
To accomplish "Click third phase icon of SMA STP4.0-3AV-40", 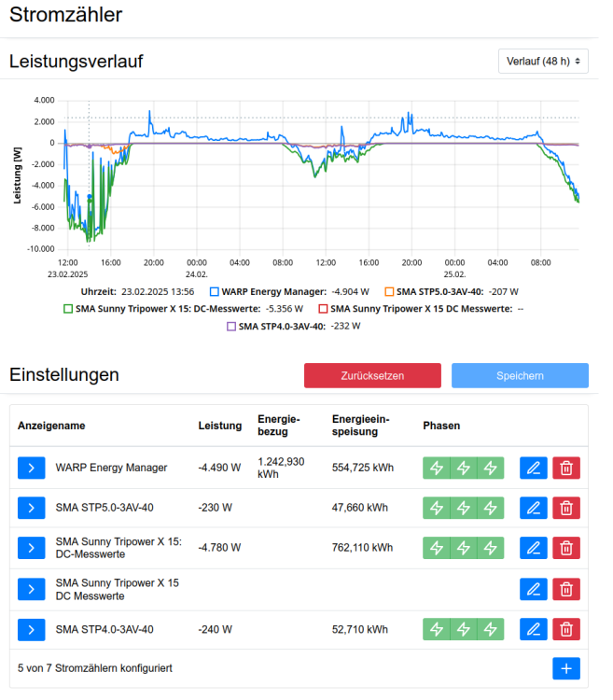I will (491, 629).
